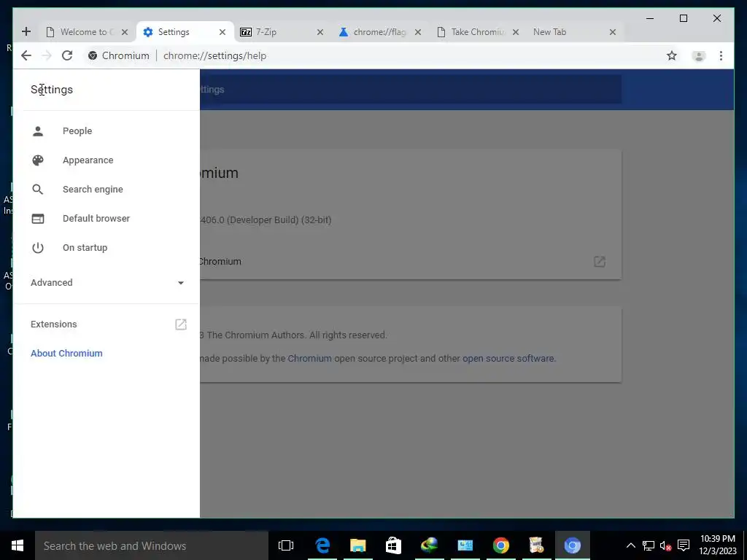Screen dimensions: 747x560
Task: Select About Chromium in the sidebar
Action: point(66,354)
